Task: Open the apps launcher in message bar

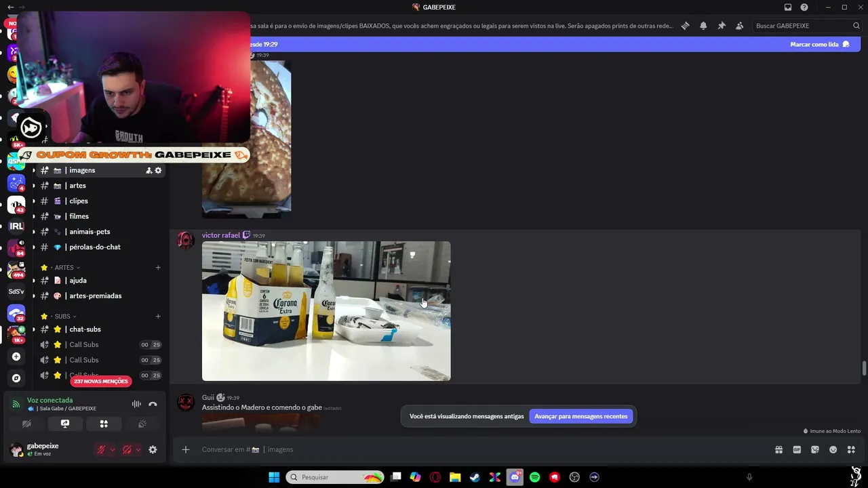Action: pyautogui.click(x=851, y=449)
